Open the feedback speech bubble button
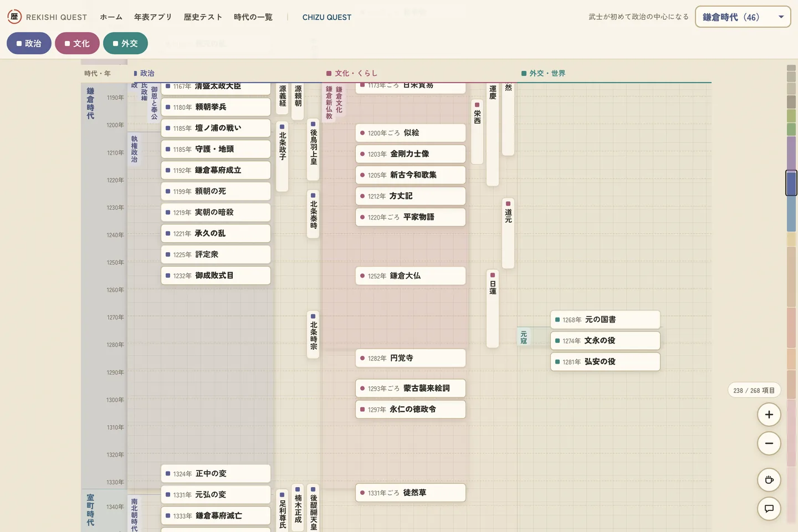798x532 pixels. 769,509
